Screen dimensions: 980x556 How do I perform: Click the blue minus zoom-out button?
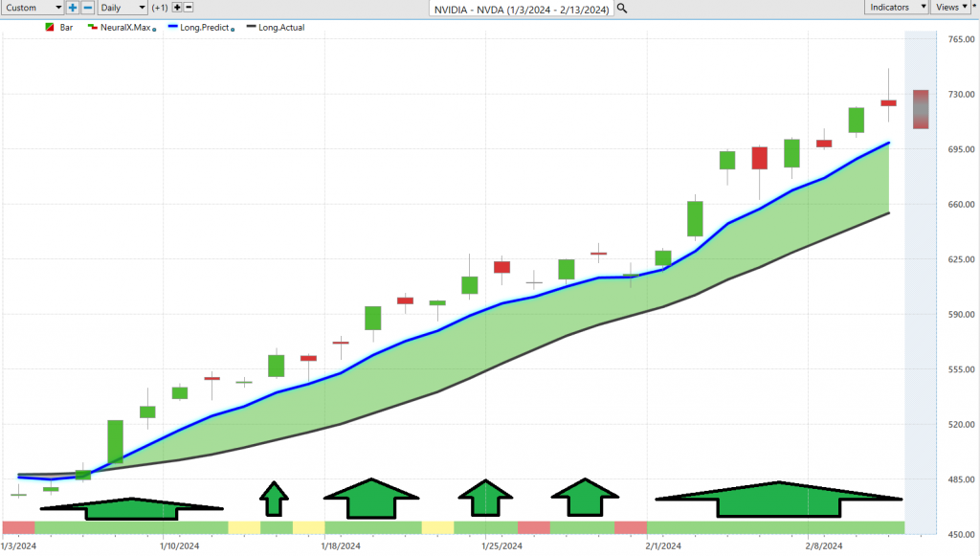pos(88,8)
